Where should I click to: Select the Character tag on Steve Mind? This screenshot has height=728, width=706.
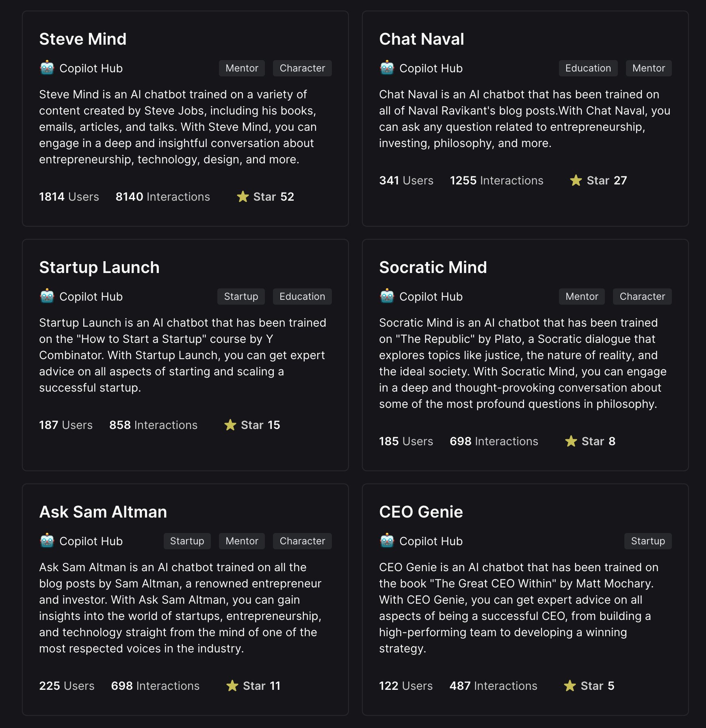[302, 68]
